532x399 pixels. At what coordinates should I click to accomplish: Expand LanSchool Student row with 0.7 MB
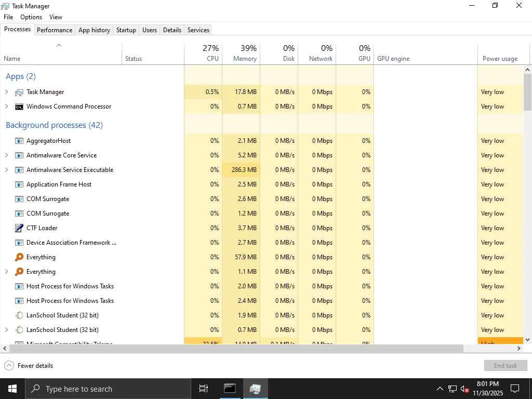(x=6, y=330)
